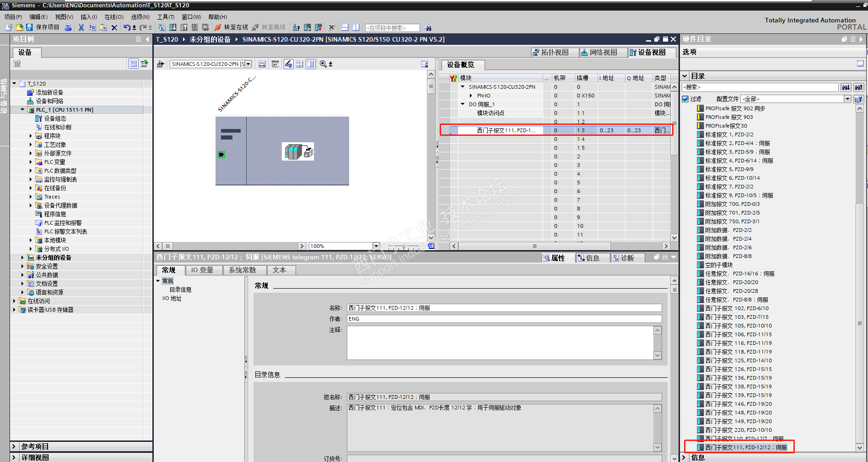Toggle the page break display icon in device view
This screenshot has width=868, height=462.
300,64
